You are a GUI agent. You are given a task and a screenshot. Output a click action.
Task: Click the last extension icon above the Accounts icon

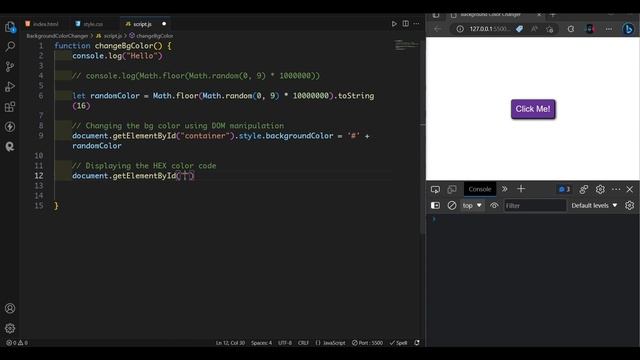(x=10, y=147)
